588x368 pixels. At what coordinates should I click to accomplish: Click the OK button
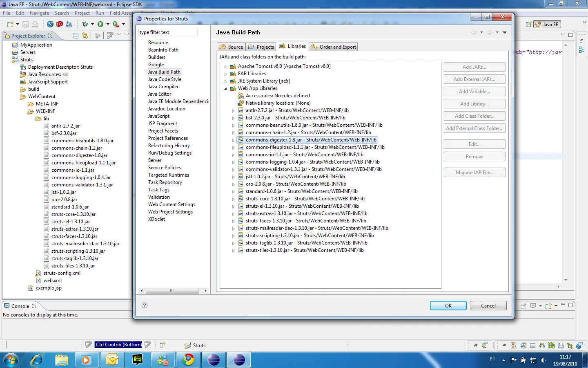448,306
